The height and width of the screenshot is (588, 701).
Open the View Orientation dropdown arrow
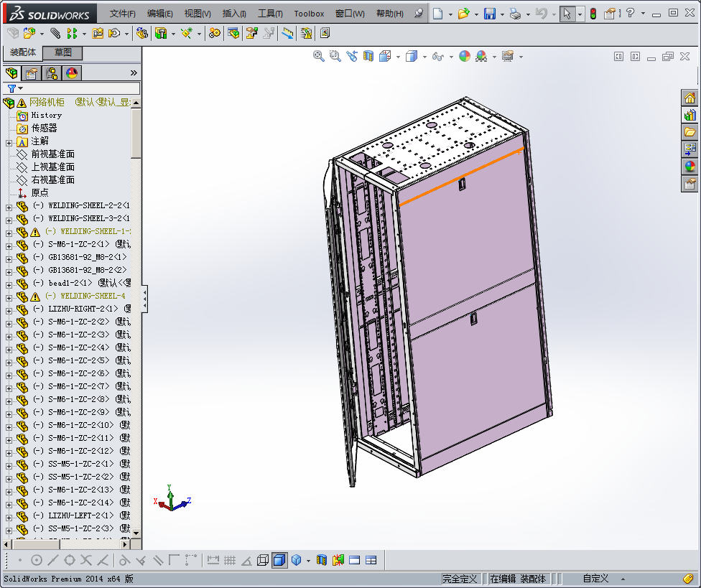(399, 56)
